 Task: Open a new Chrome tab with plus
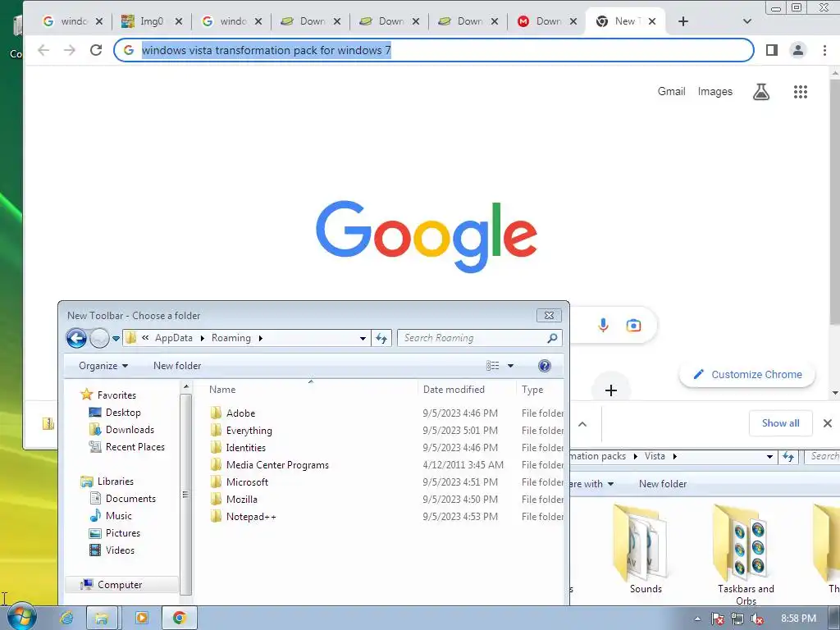tap(683, 21)
